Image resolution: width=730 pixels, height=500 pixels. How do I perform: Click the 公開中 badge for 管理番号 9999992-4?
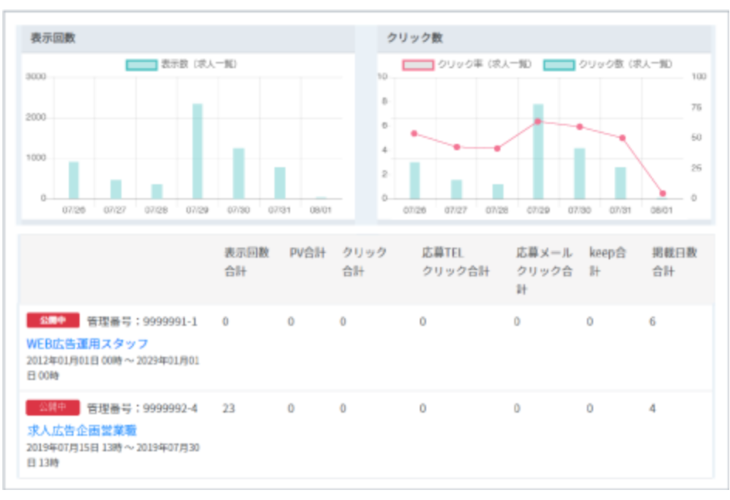pos(53,408)
